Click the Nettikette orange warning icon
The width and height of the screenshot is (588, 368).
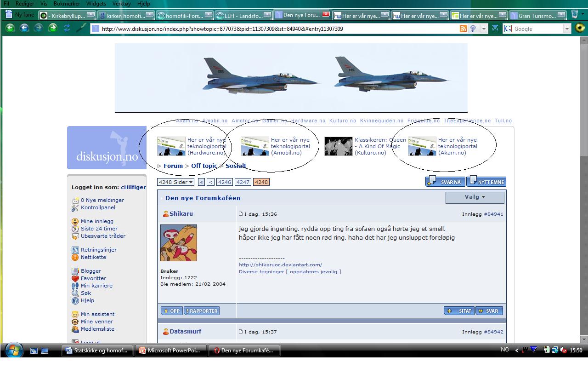coord(75,257)
